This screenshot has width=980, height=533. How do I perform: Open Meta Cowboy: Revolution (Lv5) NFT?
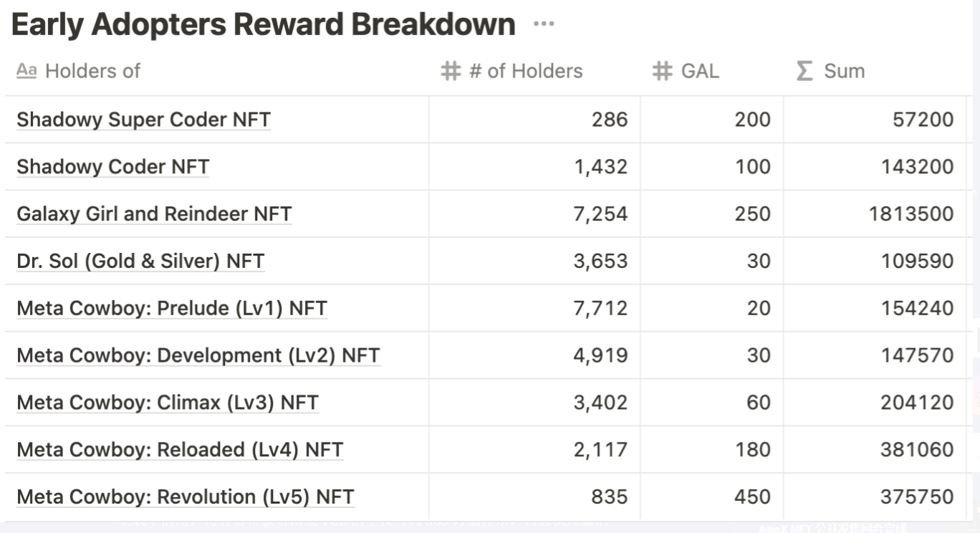(185, 497)
